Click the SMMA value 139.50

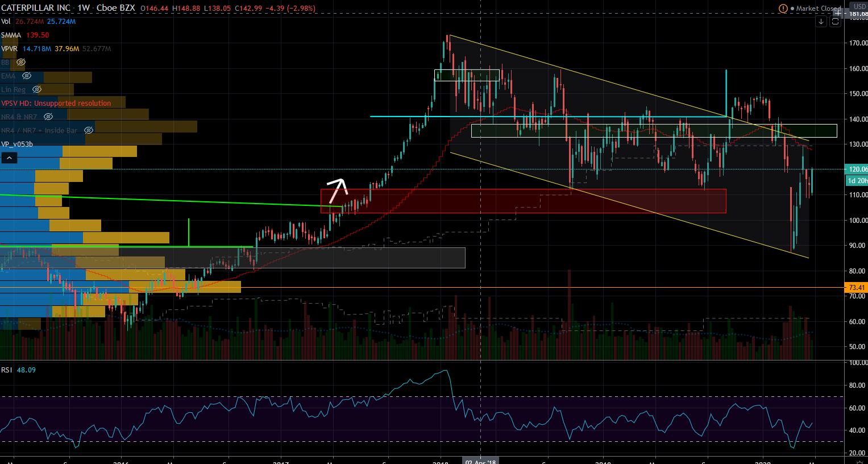(38, 35)
